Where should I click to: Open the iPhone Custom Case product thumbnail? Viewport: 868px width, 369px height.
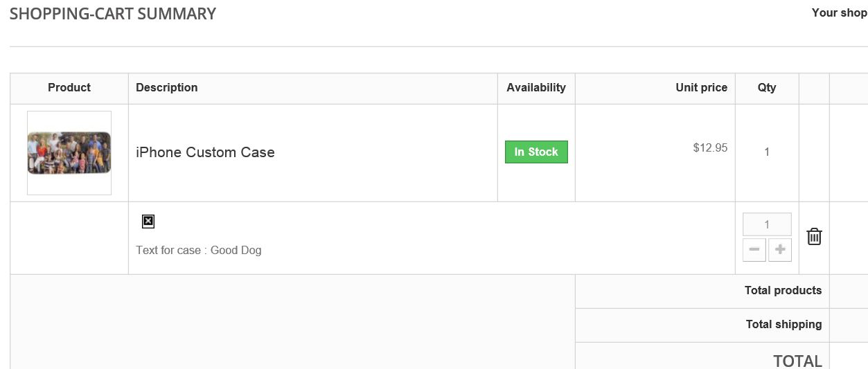click(69, 153)
